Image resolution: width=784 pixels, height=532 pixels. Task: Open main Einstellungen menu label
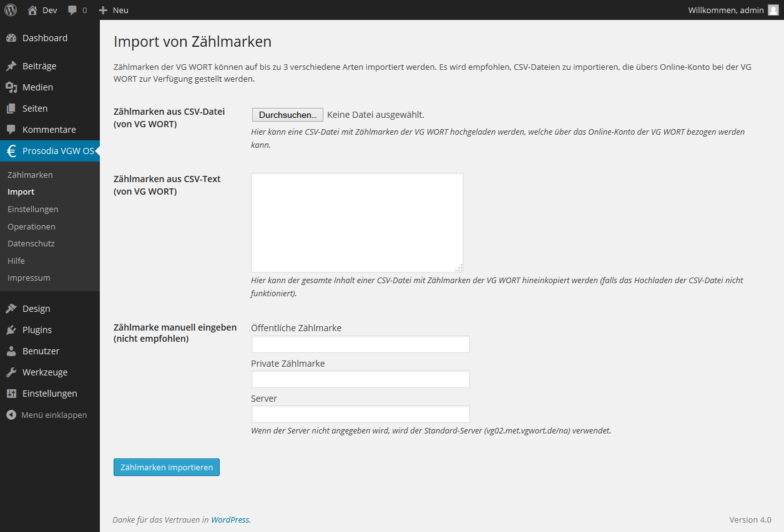(50, 394)
